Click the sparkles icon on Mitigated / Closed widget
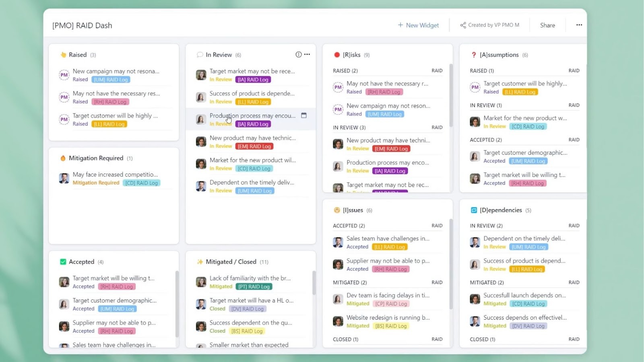 tap(200, 261)
